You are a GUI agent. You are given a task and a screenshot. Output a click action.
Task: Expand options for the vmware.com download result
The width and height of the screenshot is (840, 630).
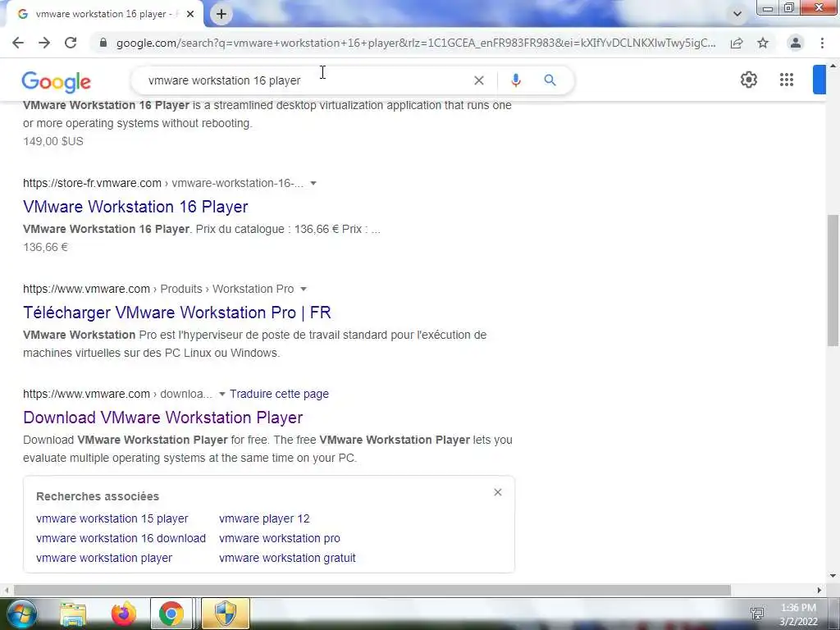pyautogui.click(x=221, y=395)
